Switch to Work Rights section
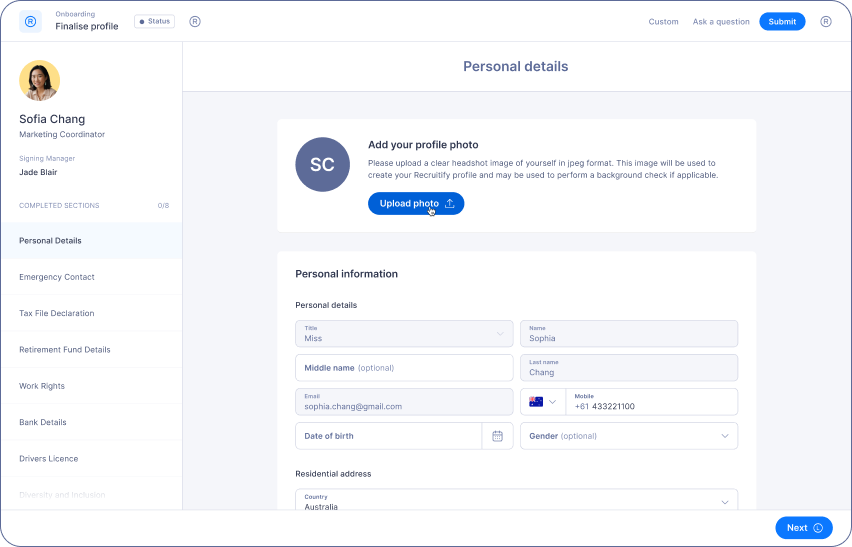The width and height of the screenshot is (852, 547). tap(91, 386)
